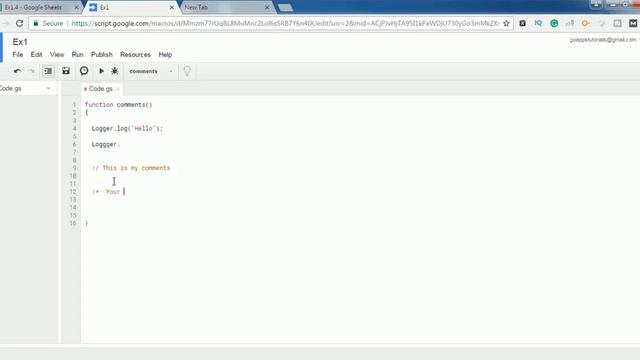Click the lightbulb execution hint icon
The height and width of the screenshot is (360, 640).
(187, 71)
